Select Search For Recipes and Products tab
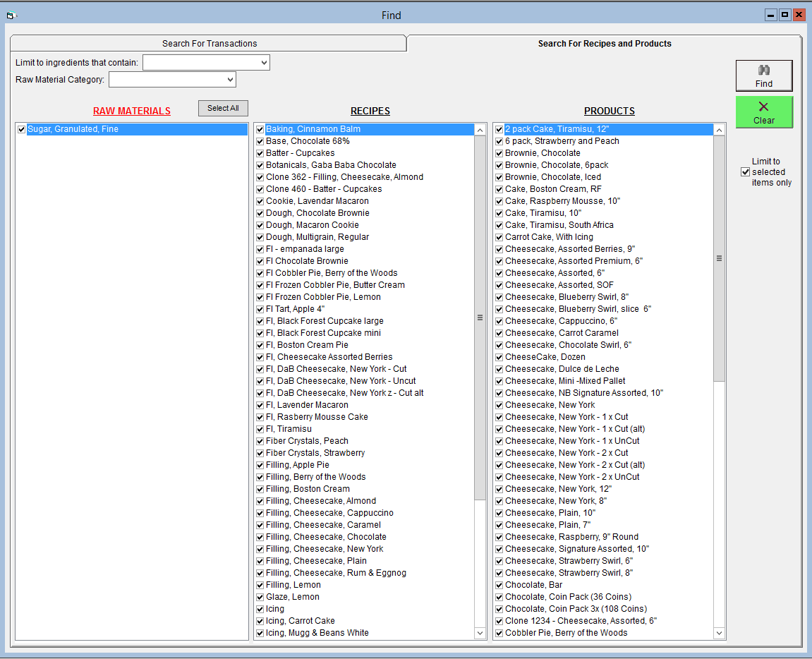 pyautogui.click(x=604, y=44)
